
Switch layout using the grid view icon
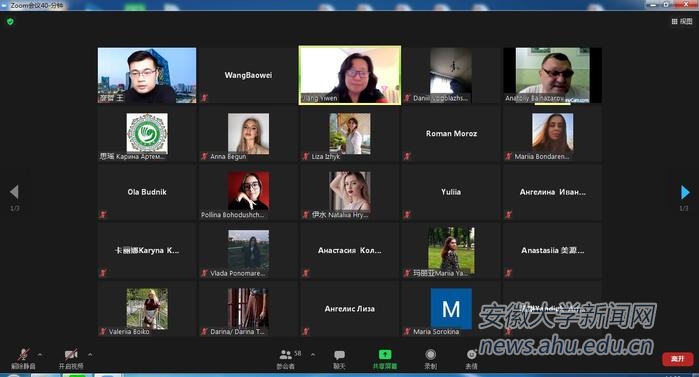[674, 21]
